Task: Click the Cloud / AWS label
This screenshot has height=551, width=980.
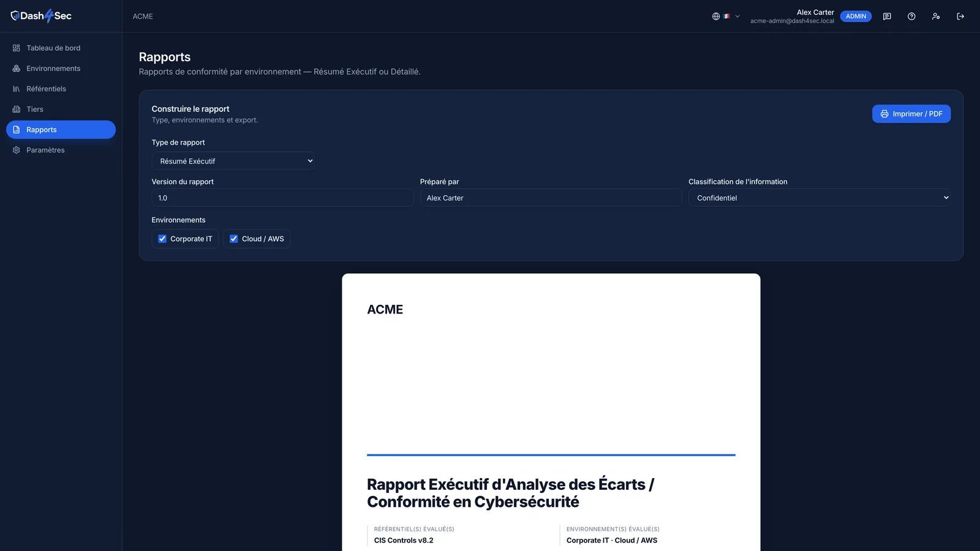Action: click(263, 239)
